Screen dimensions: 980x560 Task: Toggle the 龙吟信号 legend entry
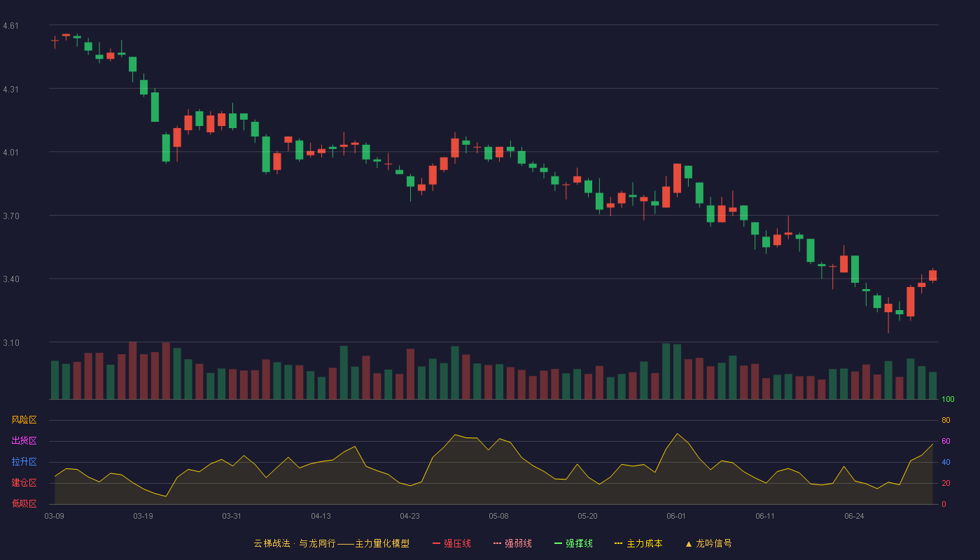(708, 543)
